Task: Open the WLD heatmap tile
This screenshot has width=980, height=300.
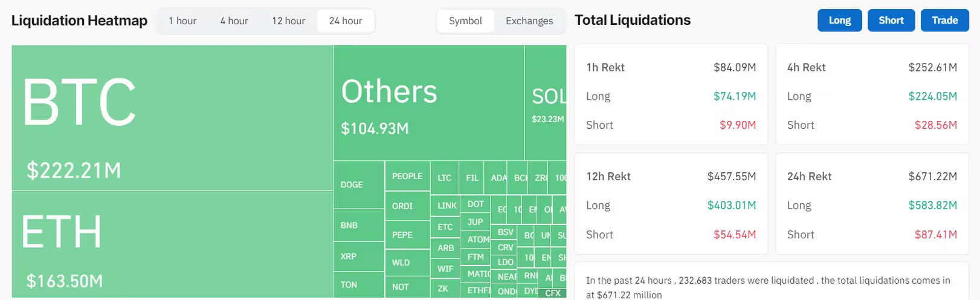Action: click(407, 263)
